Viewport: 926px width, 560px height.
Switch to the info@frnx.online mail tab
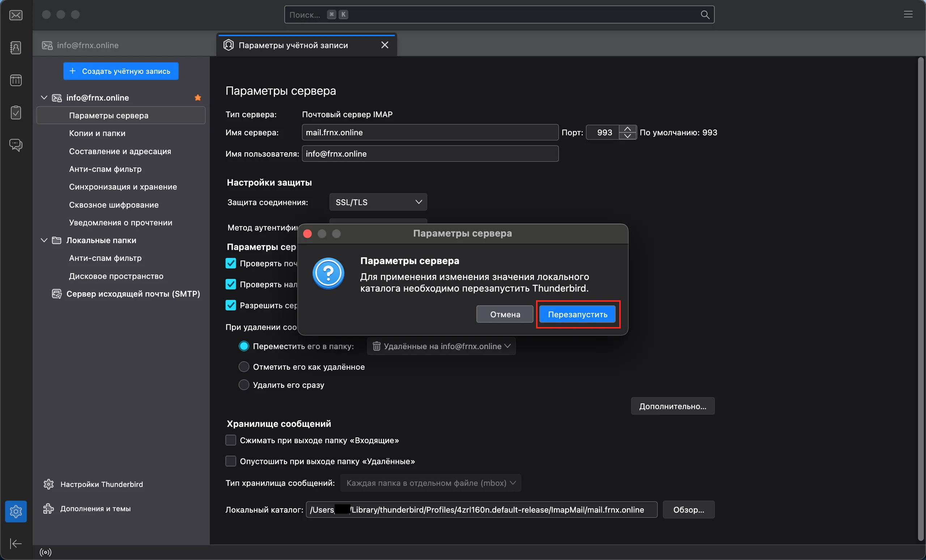click(x=87, y=45)
